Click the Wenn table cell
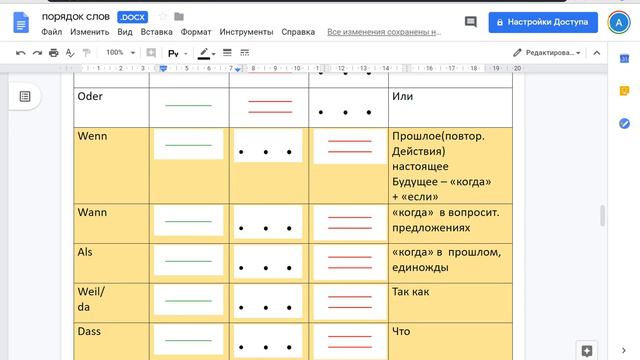The height and width of the screenshot is (360, 640). click(x=111, y=165)
